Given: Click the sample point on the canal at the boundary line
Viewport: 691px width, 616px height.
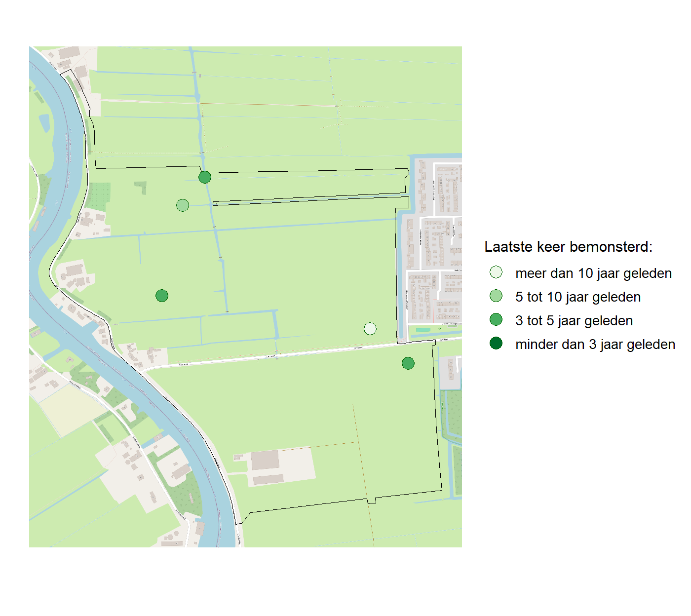Looking at the screenshot, I should coord(205,177).
